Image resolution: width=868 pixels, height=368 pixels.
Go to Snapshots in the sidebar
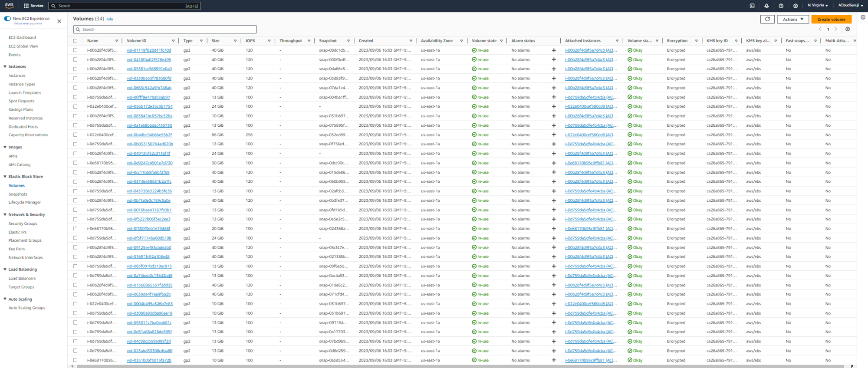click(x=18, y=194)
